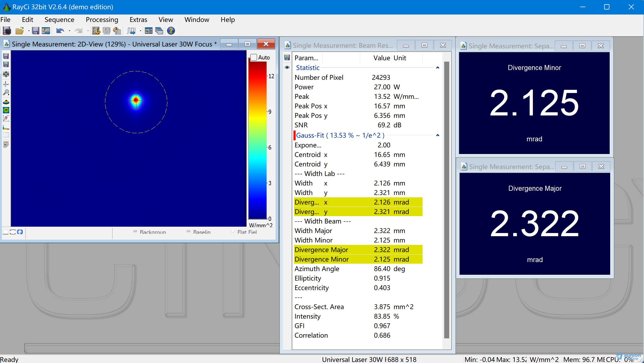Open the View menu
Image resolution: width=644 pixels, height=363 pixels.
click(x=166, y=20)
